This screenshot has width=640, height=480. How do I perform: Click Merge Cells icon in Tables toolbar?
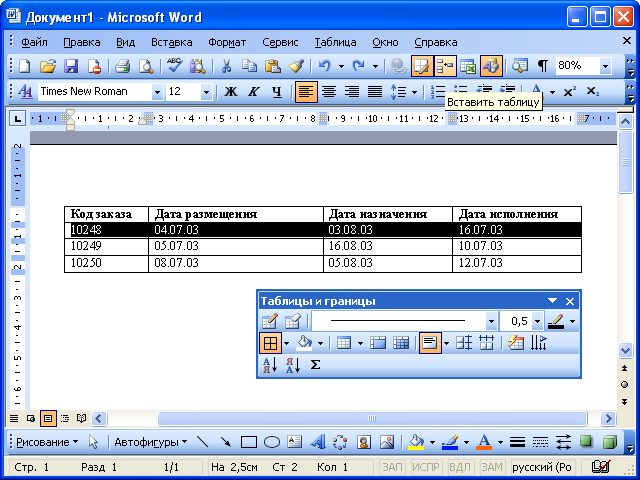[x=378, y=343]
